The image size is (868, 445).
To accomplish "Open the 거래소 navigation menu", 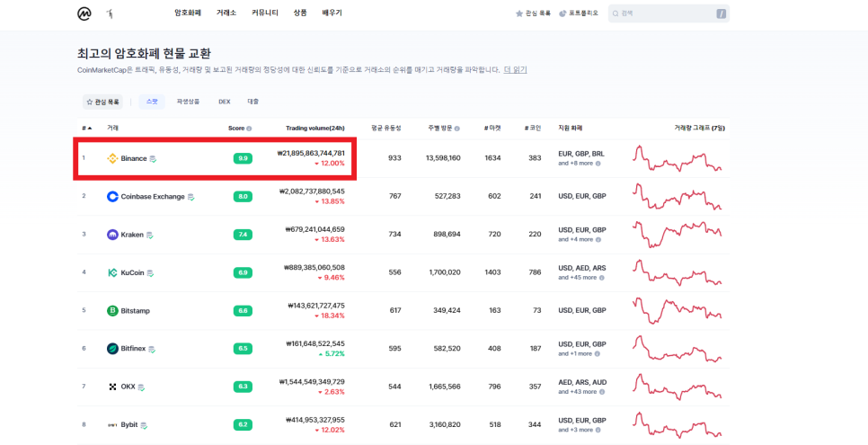I will point(226,13).
